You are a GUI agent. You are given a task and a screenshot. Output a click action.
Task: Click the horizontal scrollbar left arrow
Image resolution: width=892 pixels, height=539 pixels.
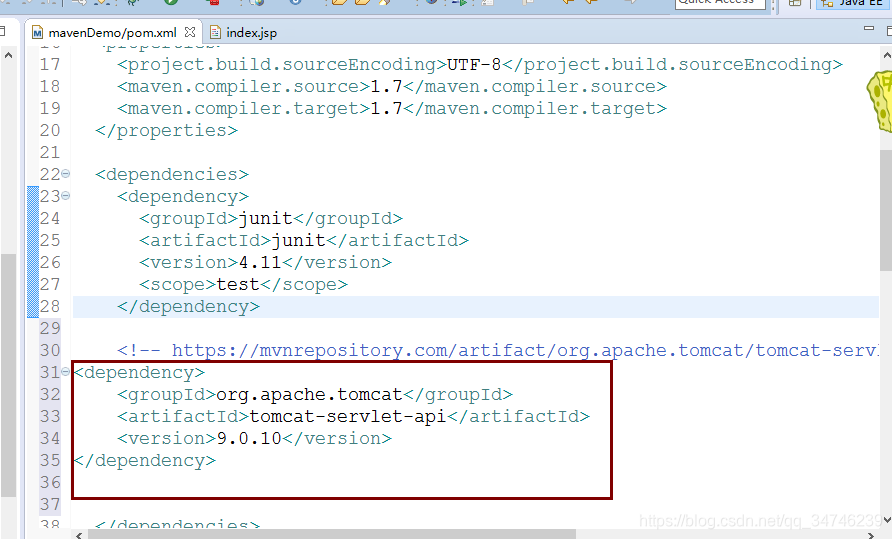(79, 535)
